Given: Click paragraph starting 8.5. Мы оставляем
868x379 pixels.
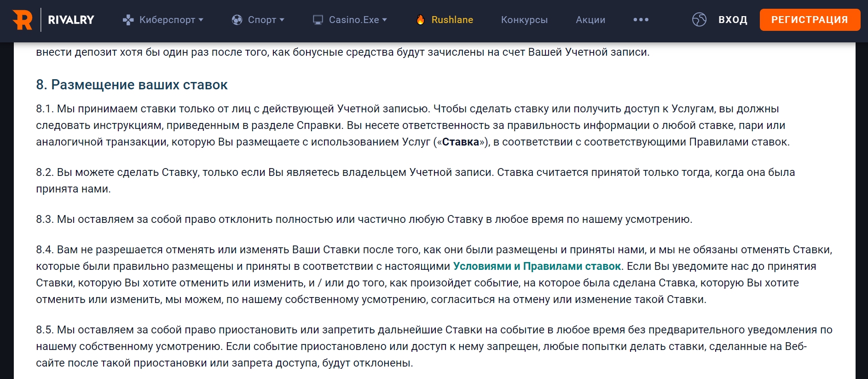Looking at the screenshot, I should [434, 346].
